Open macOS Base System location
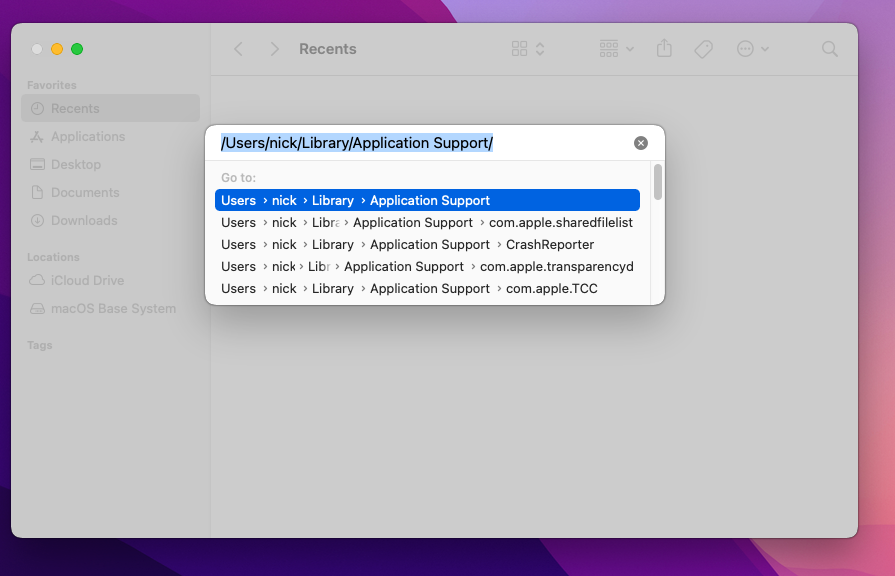The height and width of the screenshot is (576, 895). tap(110, 308)
